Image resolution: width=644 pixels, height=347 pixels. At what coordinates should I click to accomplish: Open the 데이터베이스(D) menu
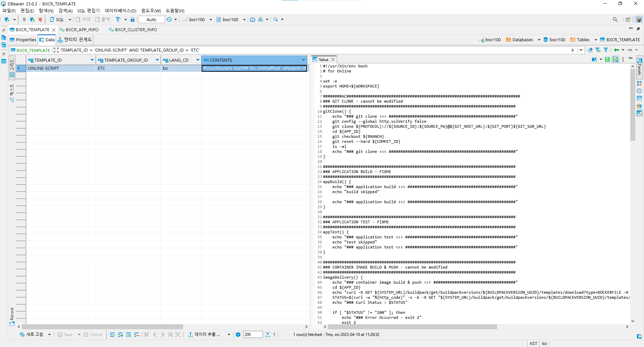pyautogui.click(x=121, y=11)
